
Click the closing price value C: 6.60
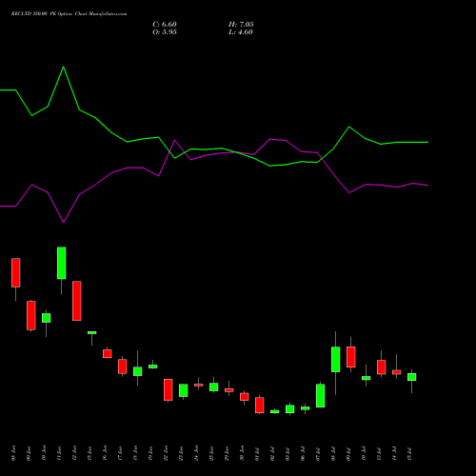[165, 25]
